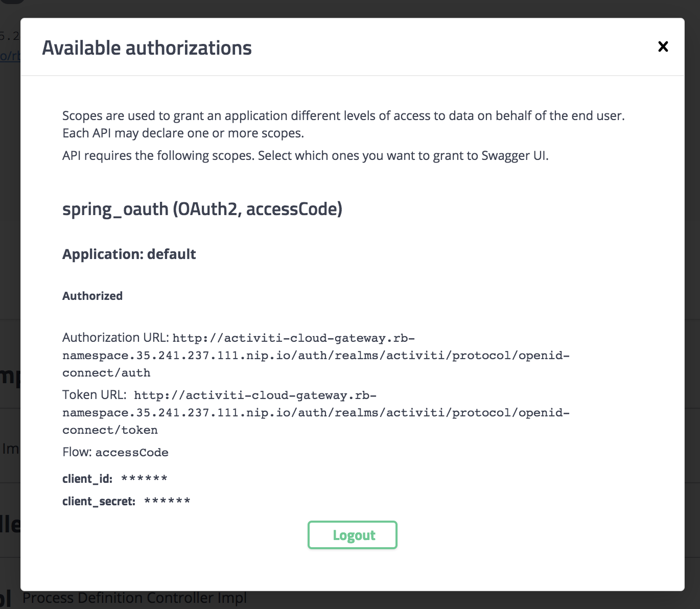
Task: Select the Flow: accessCode text
Action: 115,452
